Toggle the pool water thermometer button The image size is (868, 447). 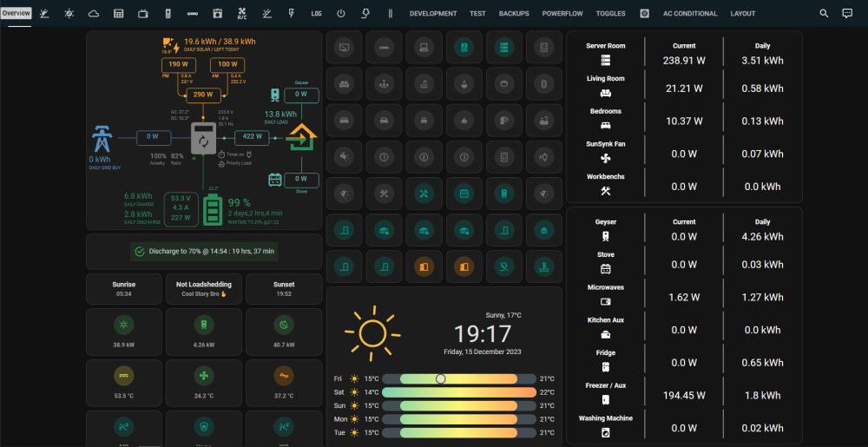(543, 267)
